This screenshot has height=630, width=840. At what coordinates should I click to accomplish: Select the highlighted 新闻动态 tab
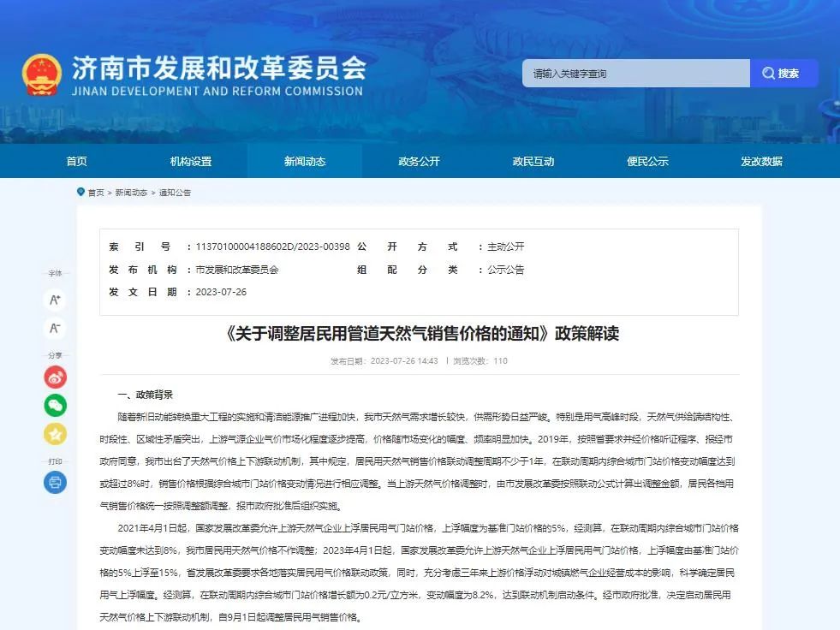point(304,161)
